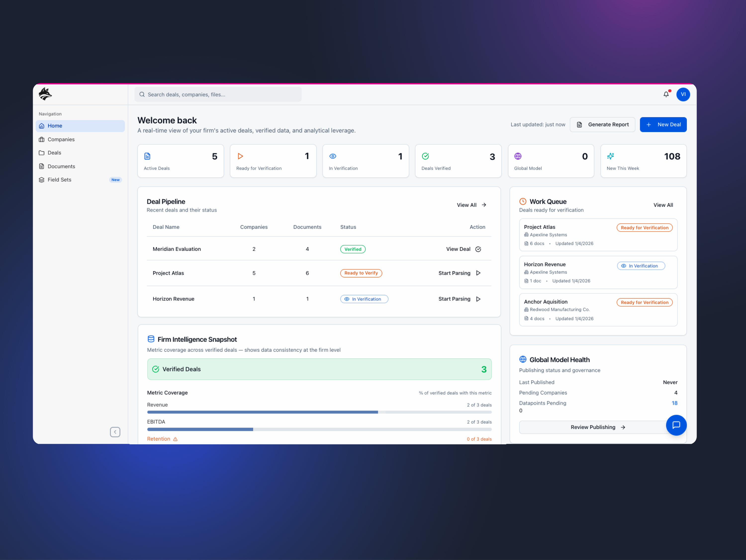The width and height of the screenshot is (746, 560).
Task: Focus the search deals input field
Action: 218,95
